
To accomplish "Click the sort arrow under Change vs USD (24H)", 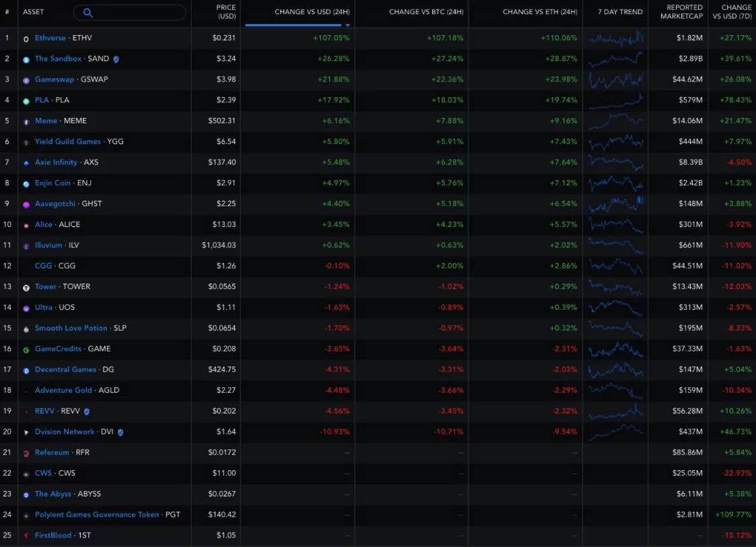I will pyautogui.click(x=347, y=25).
